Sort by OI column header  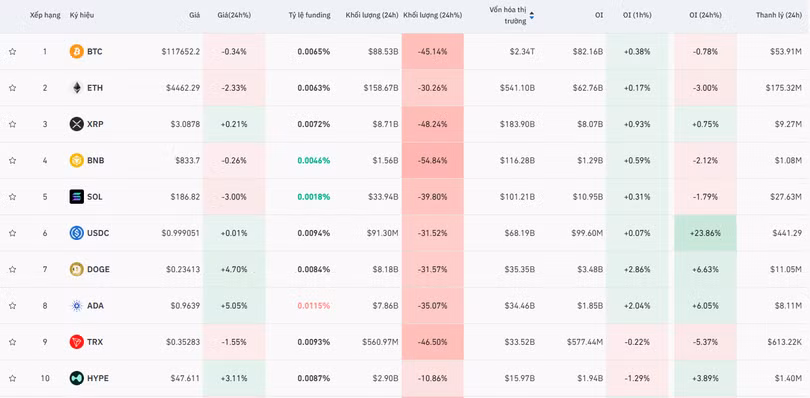coord(599,15)
